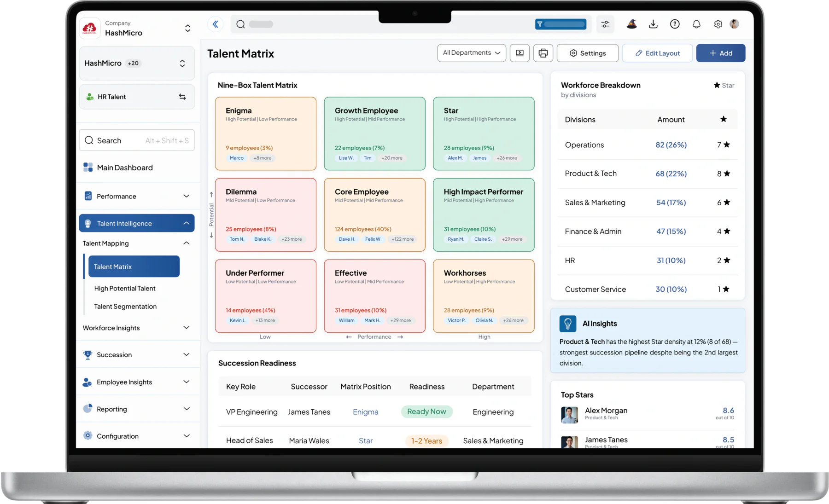
Task: Expand the Employee Insights menu section
Action: [x=137, y=382]
